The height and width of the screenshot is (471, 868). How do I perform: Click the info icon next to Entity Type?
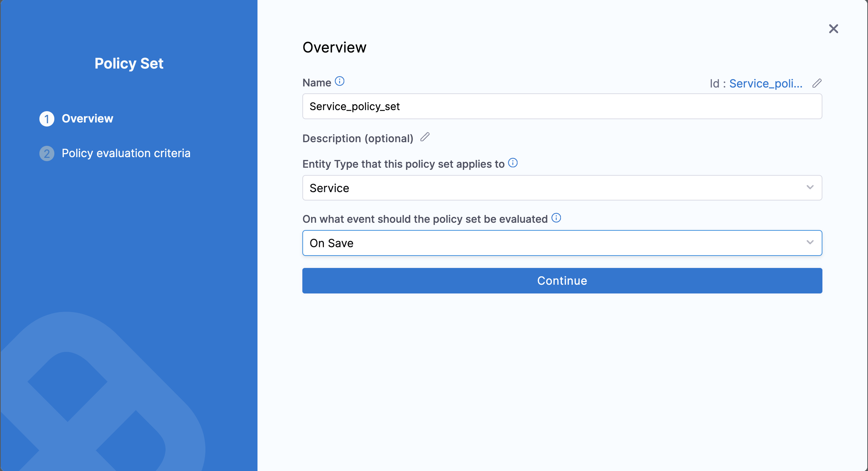coord(513,163)
